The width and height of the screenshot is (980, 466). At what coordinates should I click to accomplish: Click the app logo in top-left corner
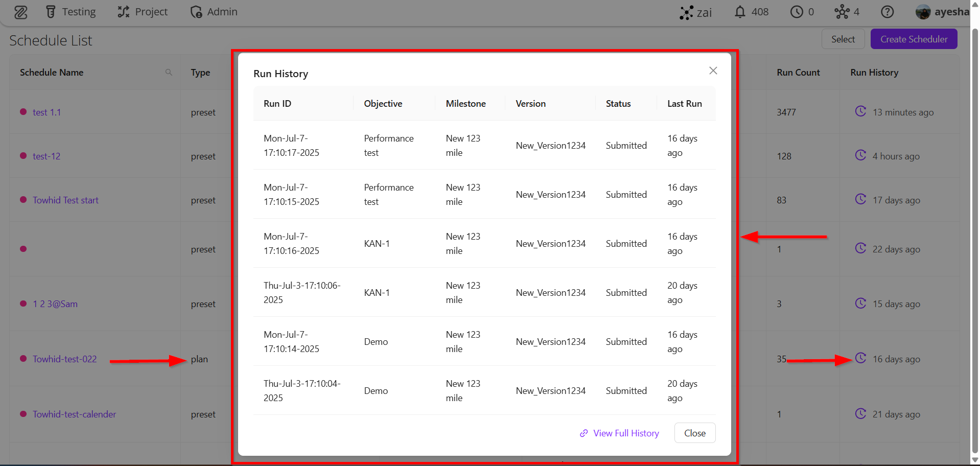click(20, 12)
